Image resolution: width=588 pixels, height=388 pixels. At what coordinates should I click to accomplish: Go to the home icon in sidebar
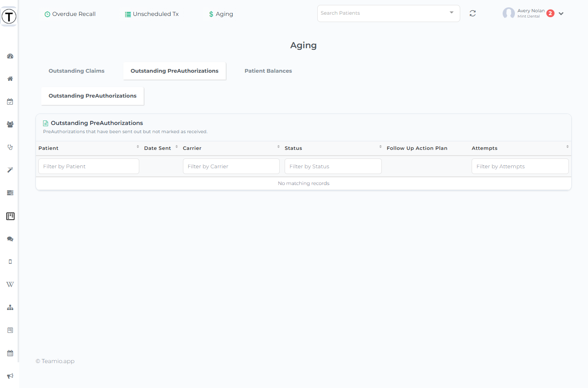[x=10, y=79]
